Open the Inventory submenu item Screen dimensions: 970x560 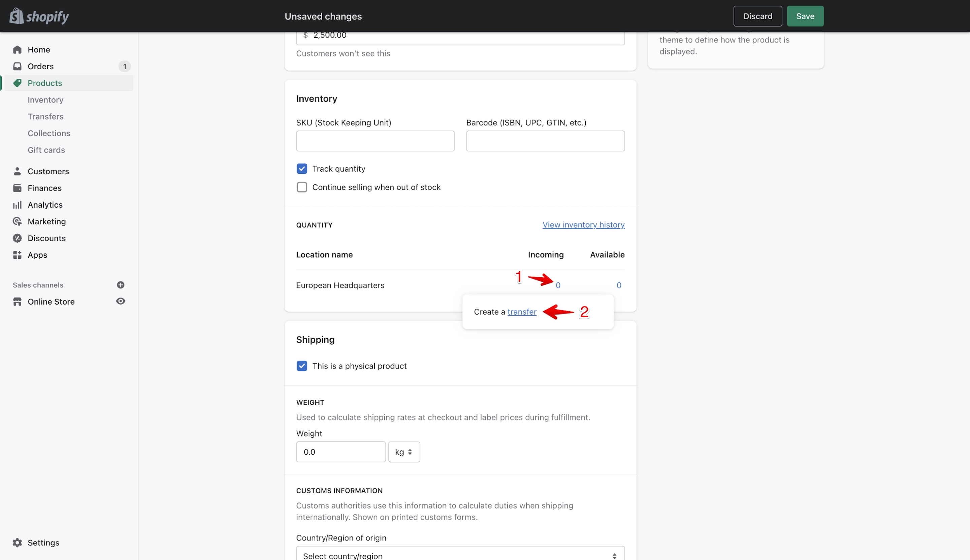pyautogui.click(x=45, y=100)
